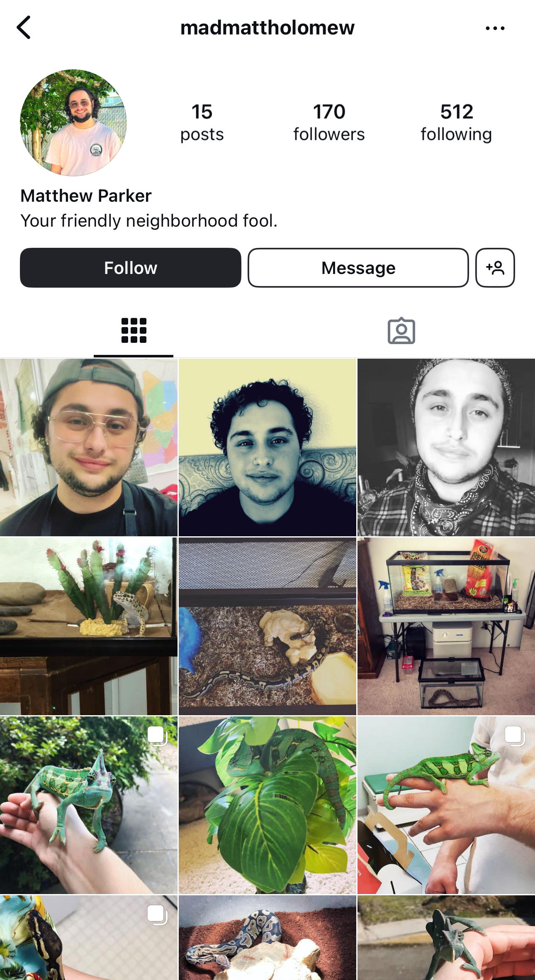Tap the suggested users add-person icon

pyautogui.click(x=495, y=268)
